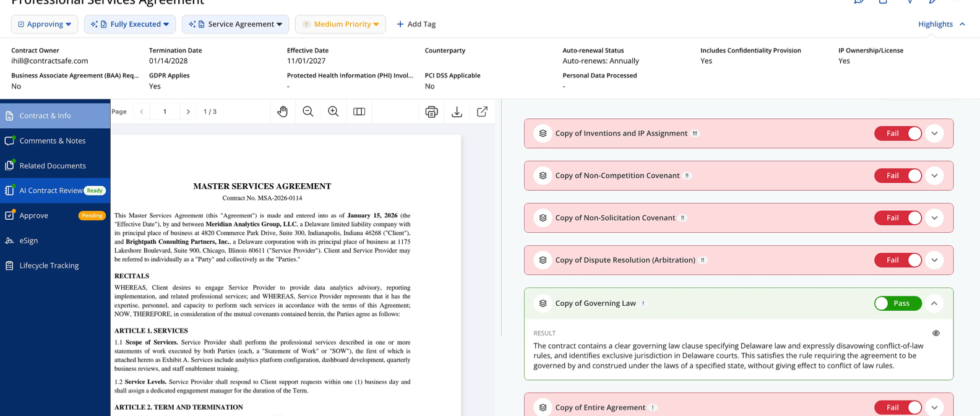This screenshot has width=980, height=416.
Task: Zoom in on the document
Action: pyautogui.click(x=333, y=111)
